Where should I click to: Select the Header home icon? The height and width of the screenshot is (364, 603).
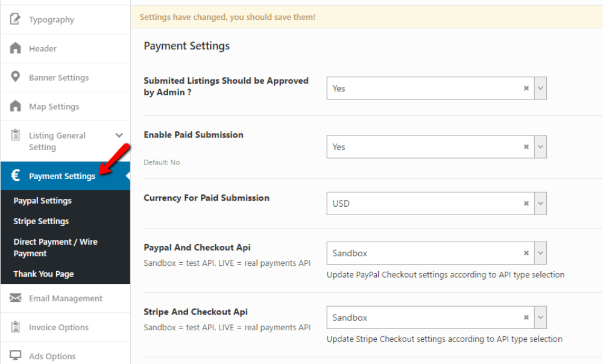[14, 48]
